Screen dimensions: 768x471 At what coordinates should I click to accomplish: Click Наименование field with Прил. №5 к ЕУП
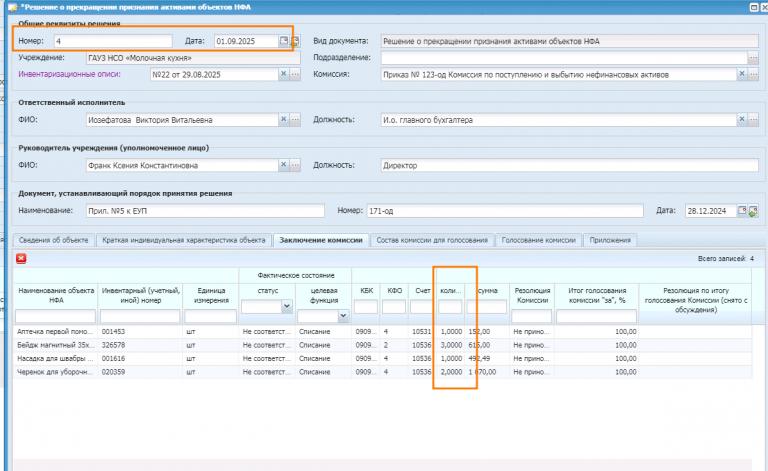205,211
